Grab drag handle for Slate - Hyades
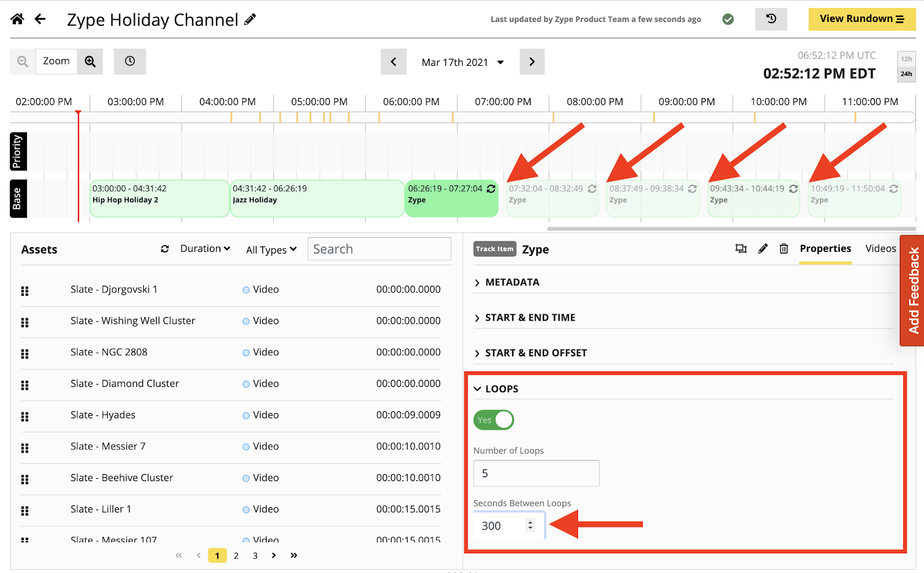Viewport: 924px width, 573px height. coord(25,416)
